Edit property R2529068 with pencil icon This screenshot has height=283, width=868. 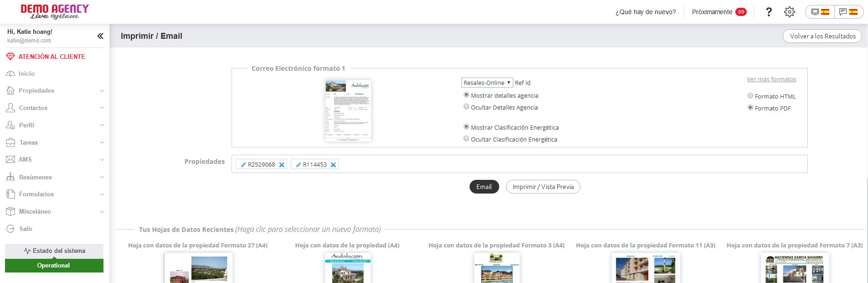(243, 165)
